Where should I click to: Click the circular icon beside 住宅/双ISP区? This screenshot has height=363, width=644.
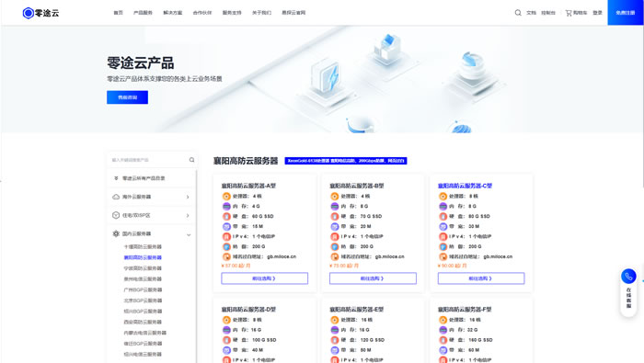point(116,215)
